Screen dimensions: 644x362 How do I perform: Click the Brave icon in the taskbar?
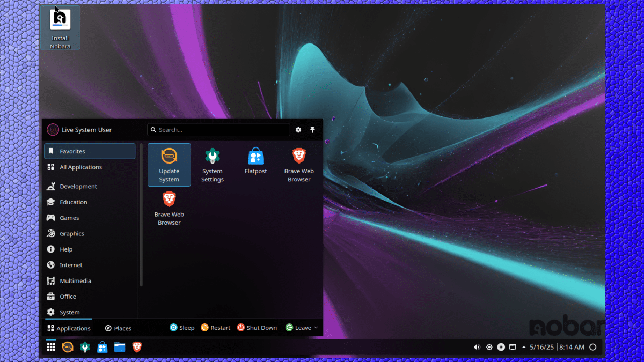(x=137, y=347)
